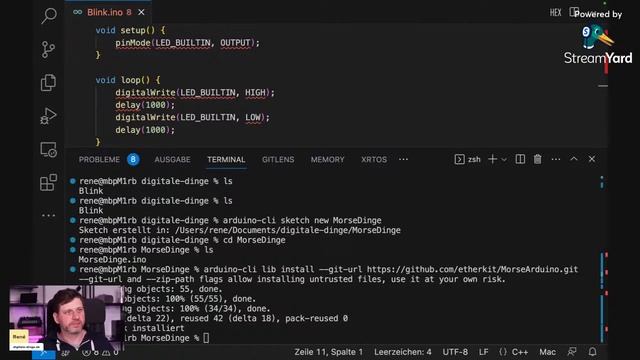640x360 pixels.
Task: Click the 'cd MorseDinge' command line
Action: (x=254, y=240)
